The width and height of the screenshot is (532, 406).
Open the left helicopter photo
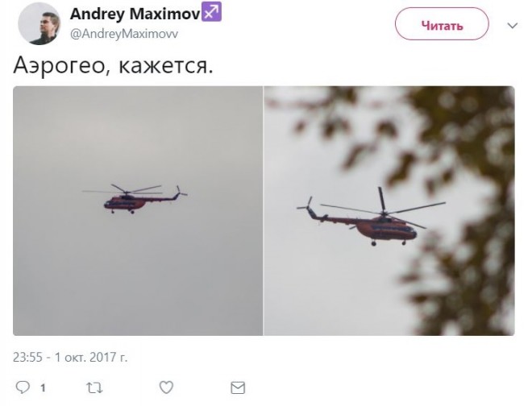(x=138, y=210)
